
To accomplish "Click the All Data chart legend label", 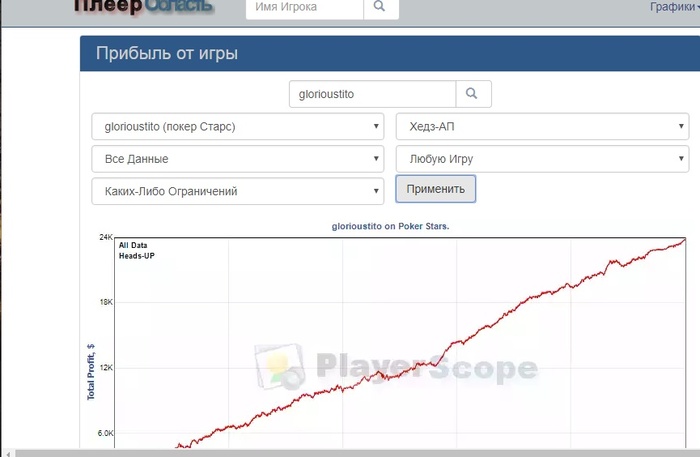I will click(133, 245).
